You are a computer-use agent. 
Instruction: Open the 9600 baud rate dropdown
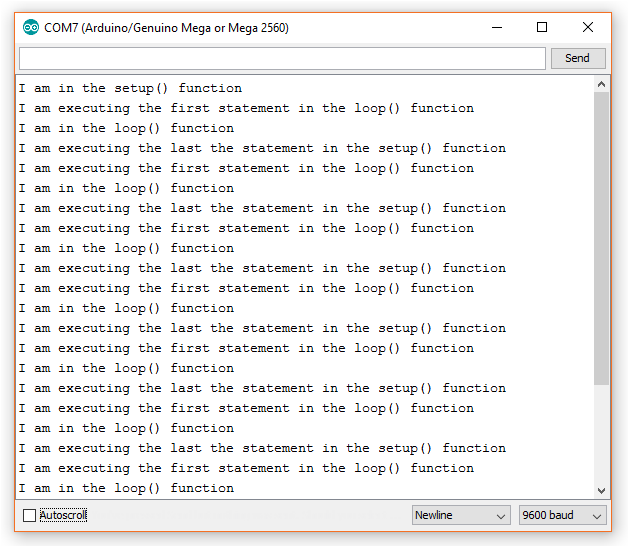point(563,515)
